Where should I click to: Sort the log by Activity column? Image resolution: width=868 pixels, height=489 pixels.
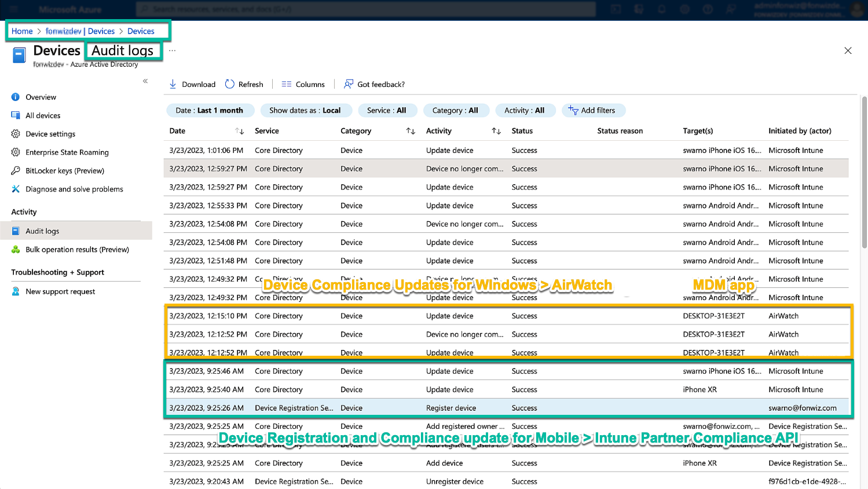tap(496, 132)
